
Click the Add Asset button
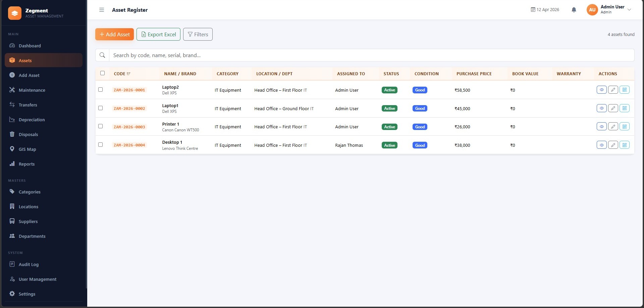(114, 34)
